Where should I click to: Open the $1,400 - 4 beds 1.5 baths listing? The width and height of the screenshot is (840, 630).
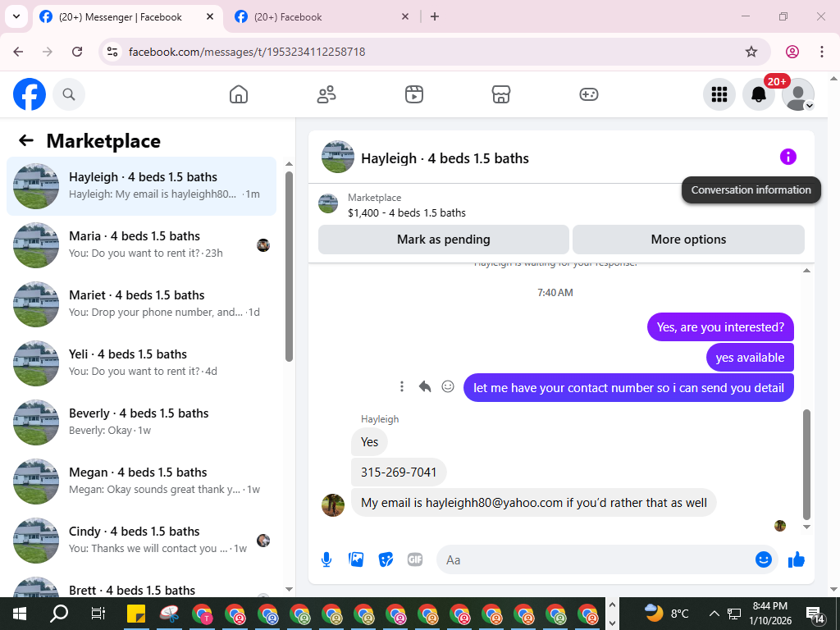click(x=407, y=212)
